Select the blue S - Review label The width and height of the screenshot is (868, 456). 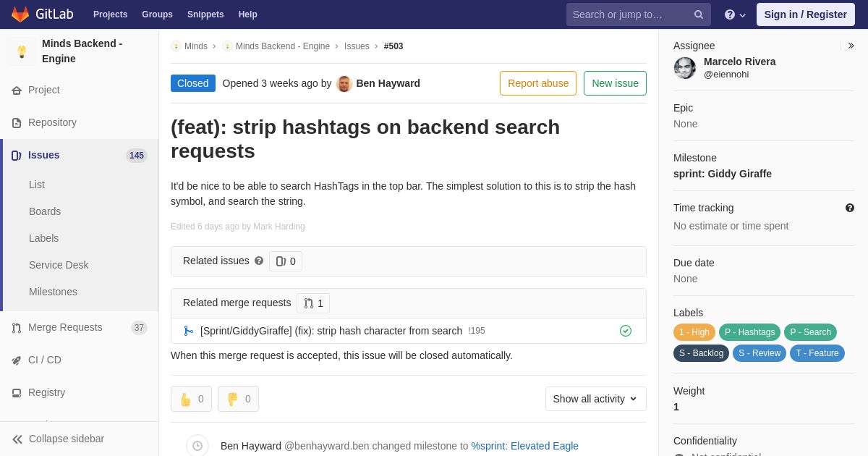click(759, 353)
